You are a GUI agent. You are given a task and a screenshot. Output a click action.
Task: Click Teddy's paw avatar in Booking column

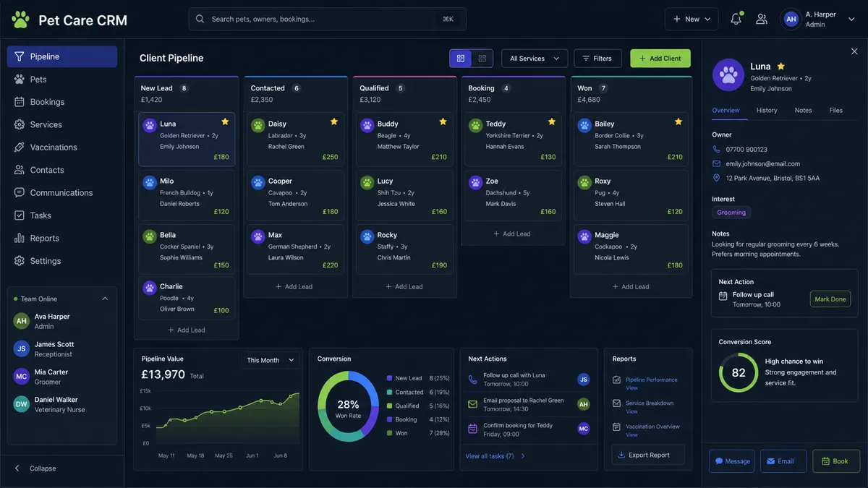(x=475, y=125)
